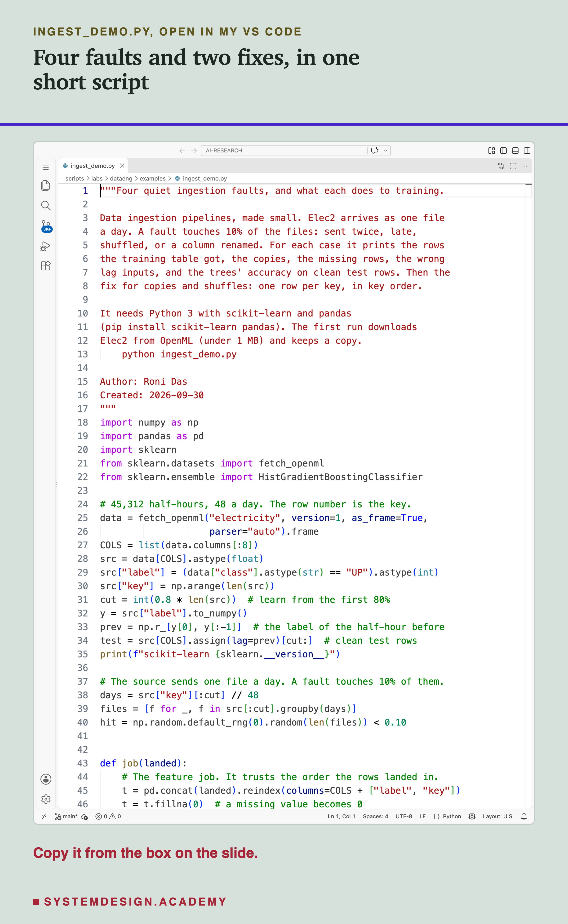Open the notifications bell

click(524, 816)
